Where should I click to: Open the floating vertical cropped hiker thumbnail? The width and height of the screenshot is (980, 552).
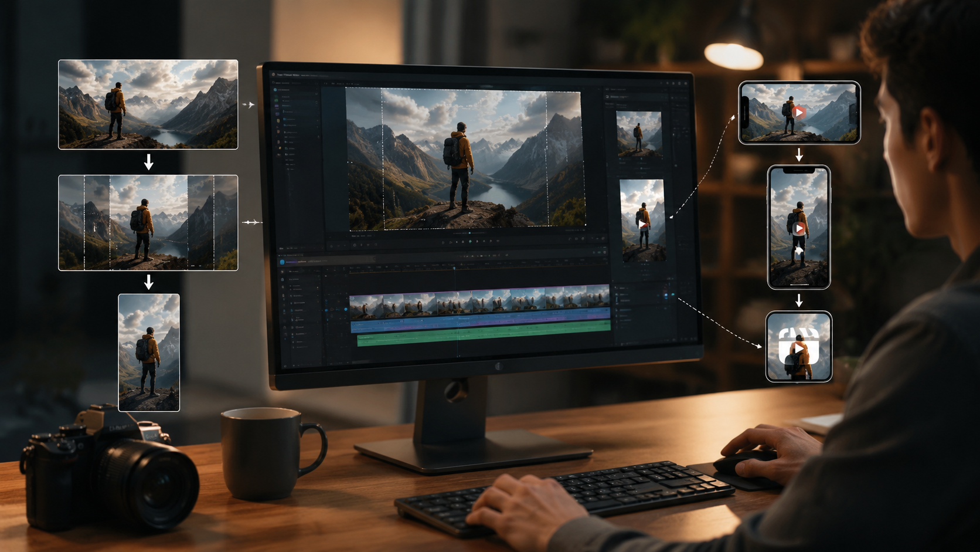point(149,353)
